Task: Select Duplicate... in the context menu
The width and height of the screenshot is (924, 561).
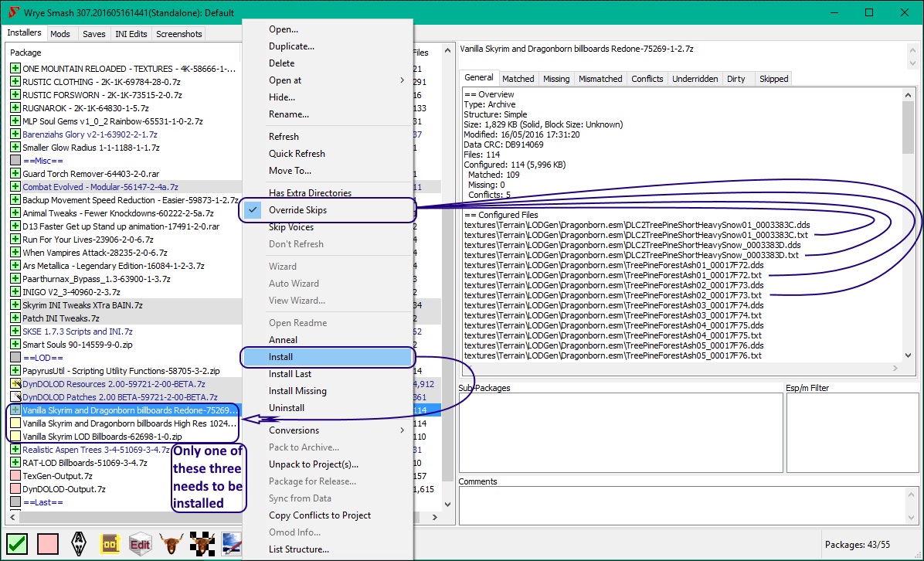Action: click(327, 46)
